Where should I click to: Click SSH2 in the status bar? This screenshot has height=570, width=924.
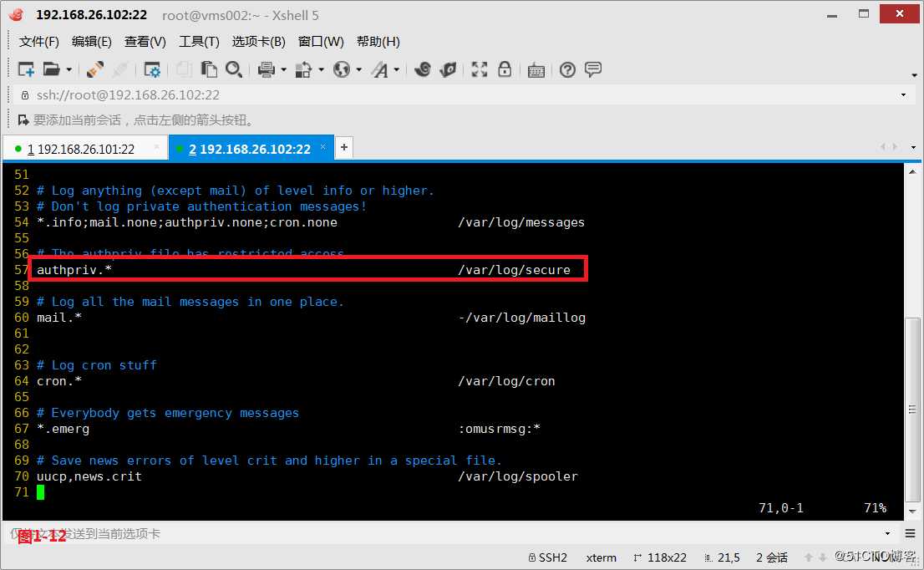tap(547, 557)
